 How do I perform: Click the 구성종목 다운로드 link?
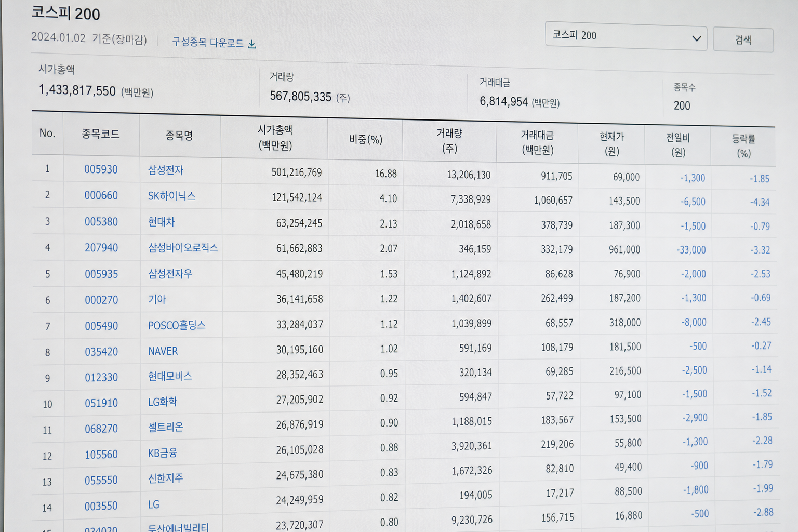(x=208, y=43)
